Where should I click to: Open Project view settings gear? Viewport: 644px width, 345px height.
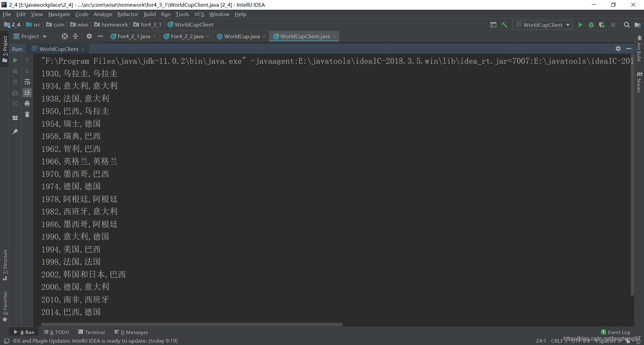pyautogui.click(x=89, y=36)
